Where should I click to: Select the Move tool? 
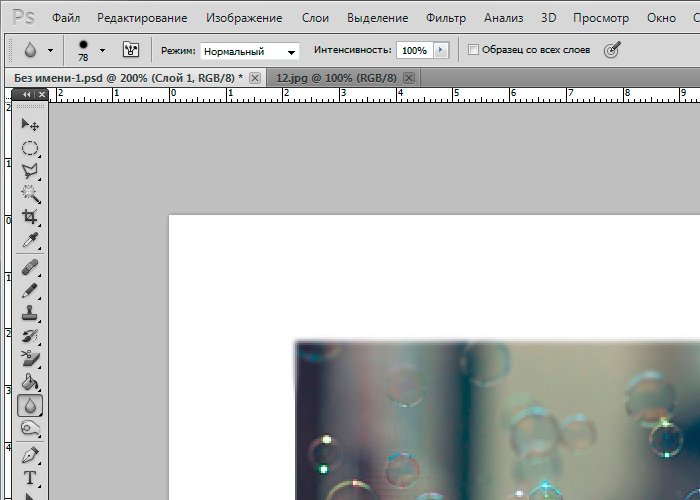[30, 125]
